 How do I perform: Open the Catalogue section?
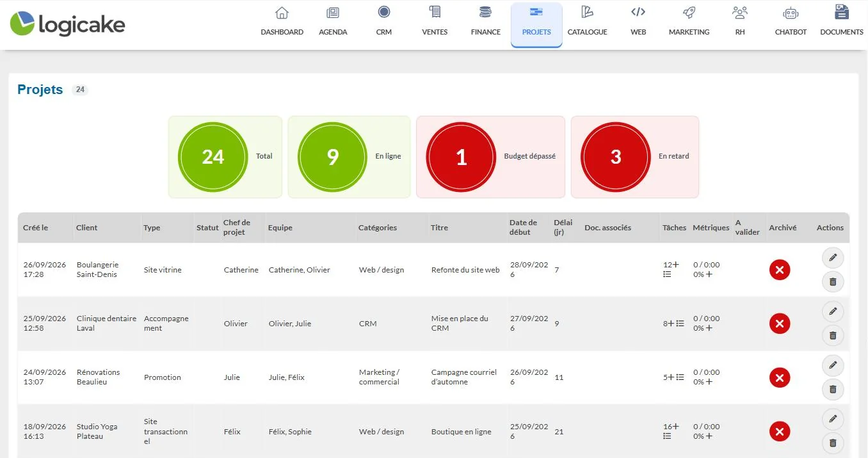587,20
